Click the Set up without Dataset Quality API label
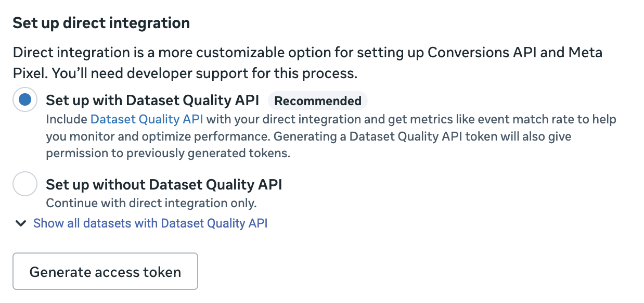 (164, 184)
